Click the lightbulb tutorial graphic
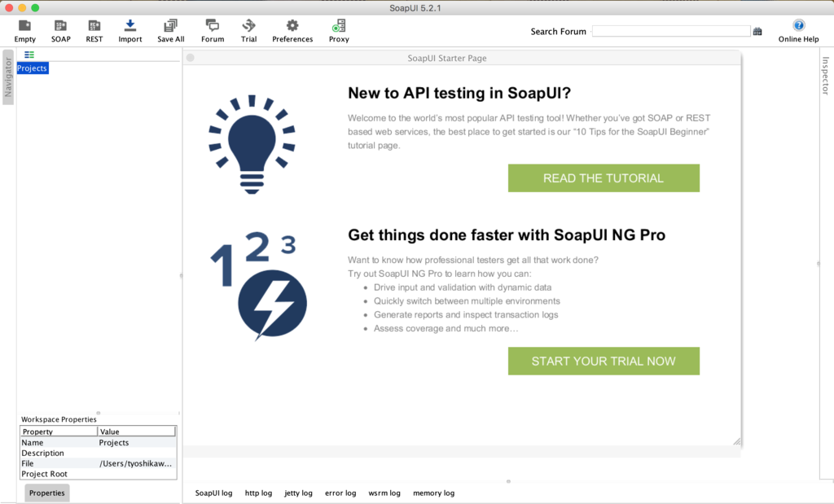The height and width of the screenshot is (504, 834). [x=252, y=145]
